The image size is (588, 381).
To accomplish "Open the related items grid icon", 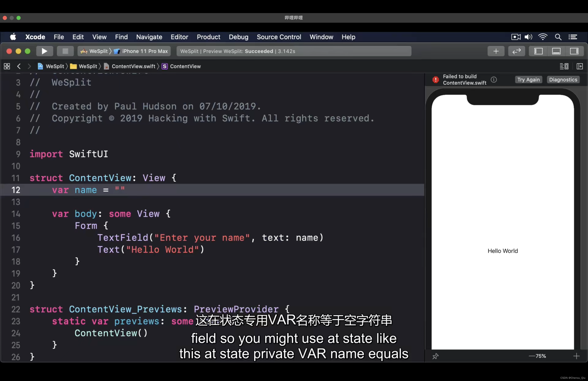I will [x=7, y=66].
